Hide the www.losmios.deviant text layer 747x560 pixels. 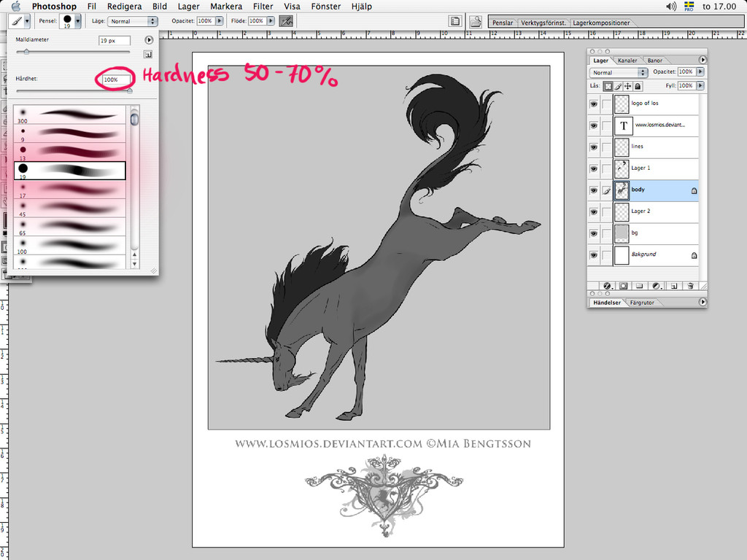[594, 125]
